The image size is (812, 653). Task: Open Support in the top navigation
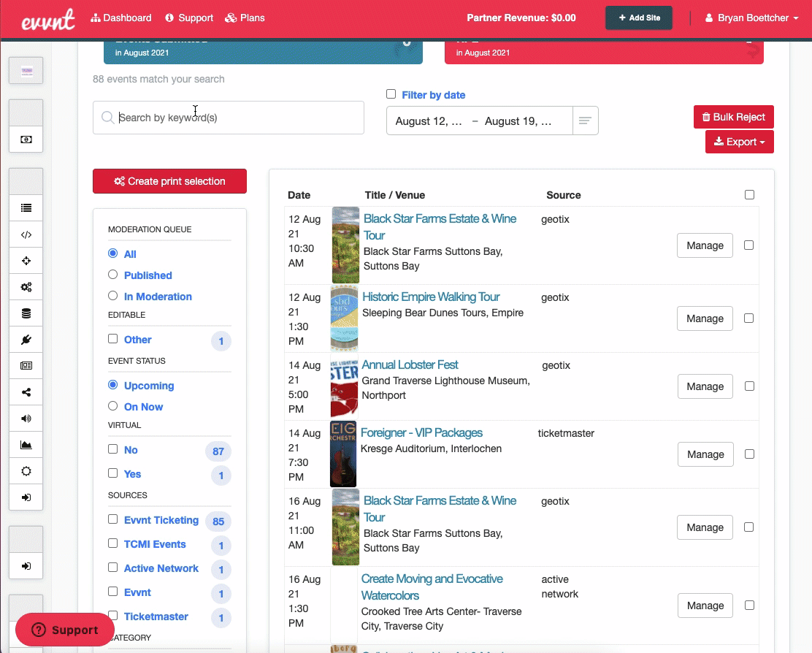pyautogui.click(x=189, y=18)
